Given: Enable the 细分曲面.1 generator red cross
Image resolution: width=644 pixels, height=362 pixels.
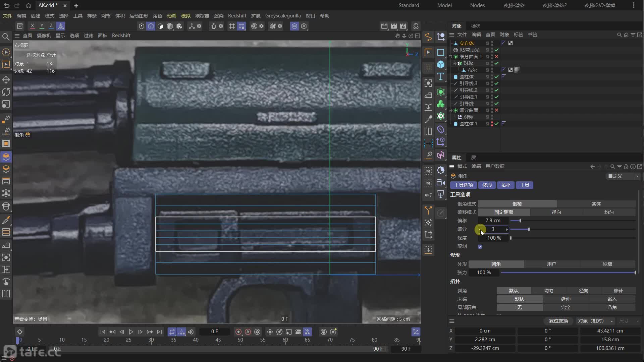Looking at the screenshot, I should click(497, 57).
